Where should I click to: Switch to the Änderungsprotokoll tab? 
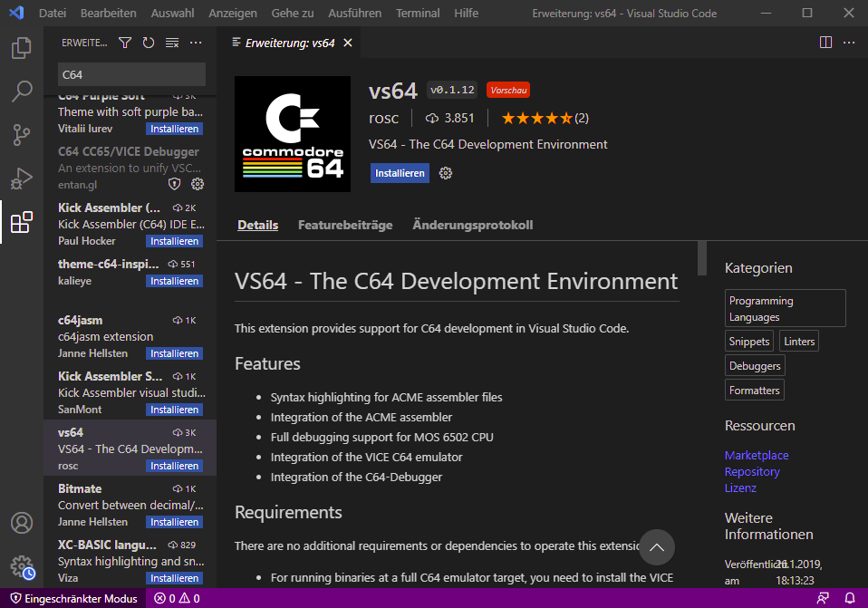point(473,225)
